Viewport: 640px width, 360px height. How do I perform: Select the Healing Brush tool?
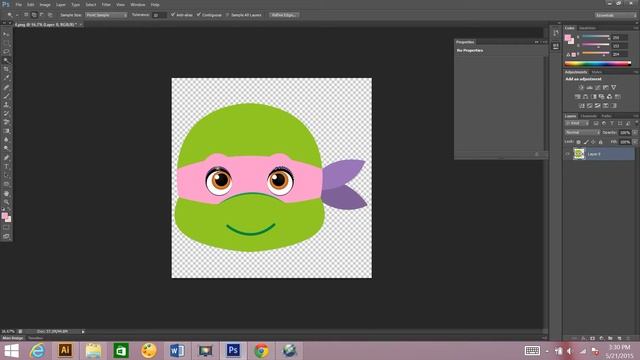click(x=6, y=87)
